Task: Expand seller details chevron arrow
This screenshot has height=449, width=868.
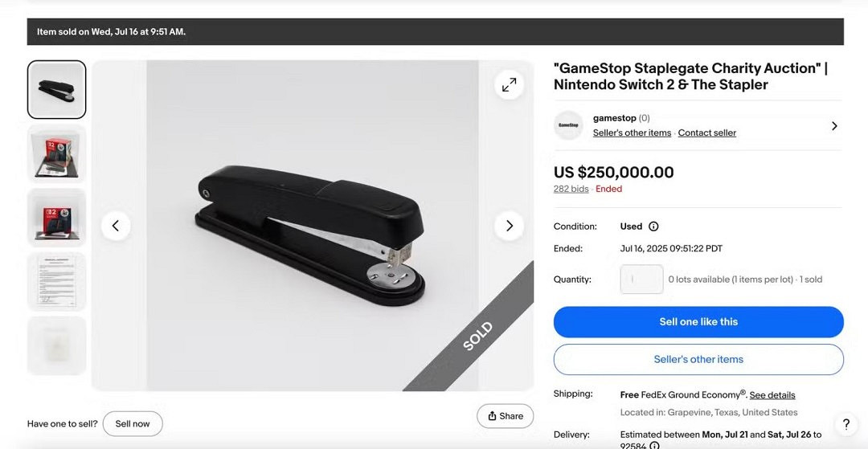Action: [x=834, y=126]
